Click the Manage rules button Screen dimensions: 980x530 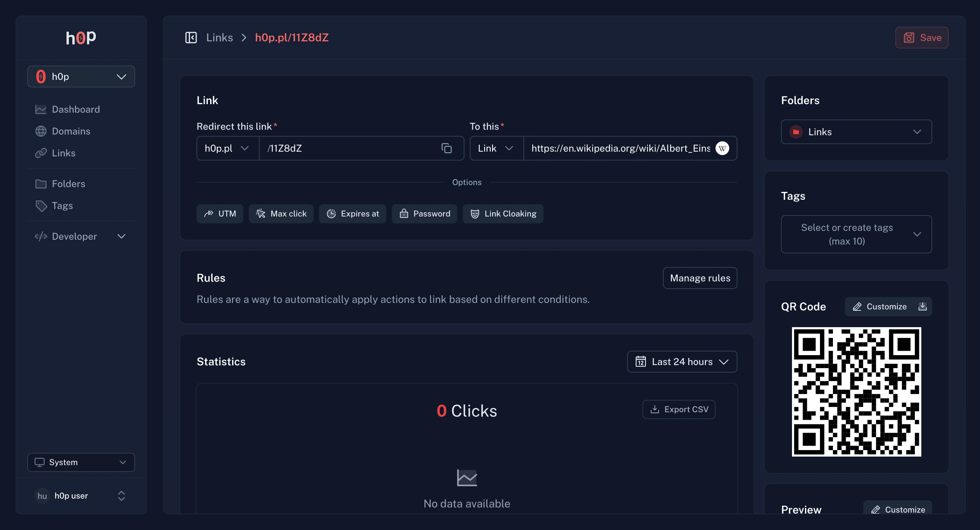700,278
